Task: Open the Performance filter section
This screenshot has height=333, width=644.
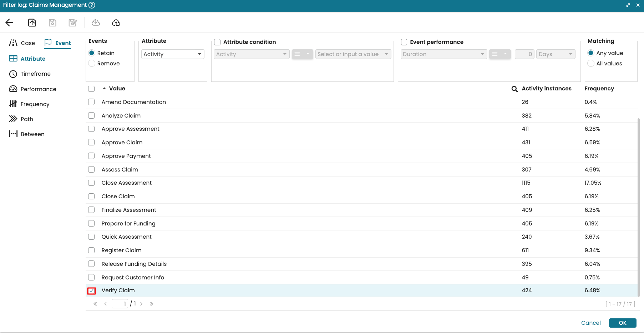Action: coord(38,89)
